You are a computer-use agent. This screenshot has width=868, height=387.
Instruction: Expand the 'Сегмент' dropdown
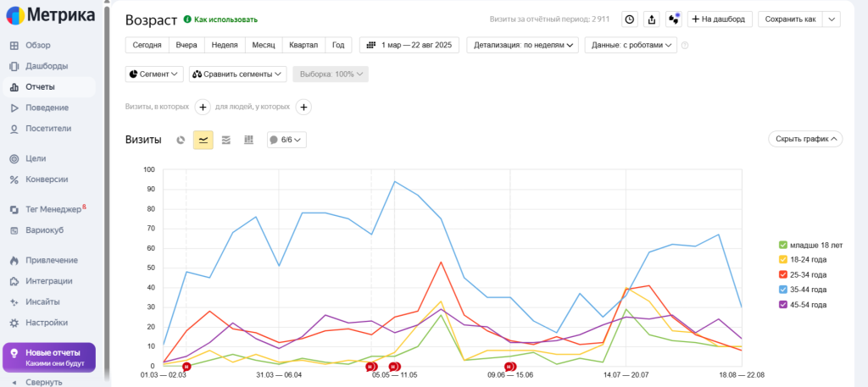[x=155, y=75]
